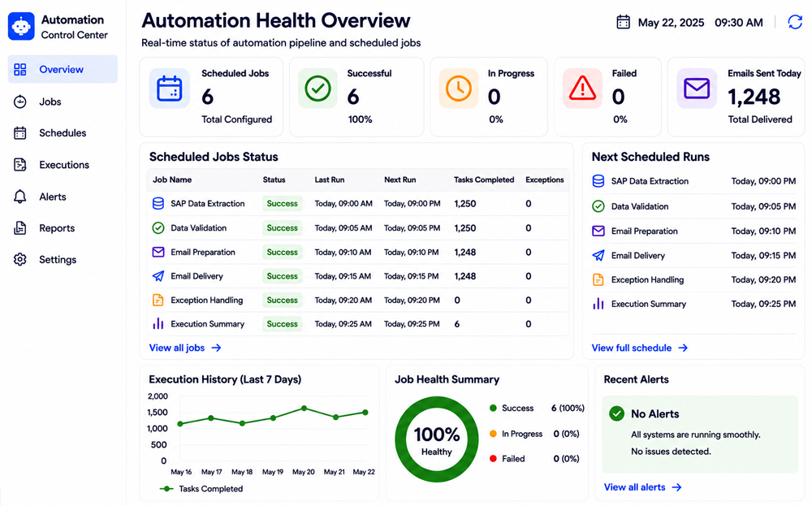This screenshot has width=812, height=506.
Task: Click the Success badge for Execution Summary
Action: (x=283, y=324)
